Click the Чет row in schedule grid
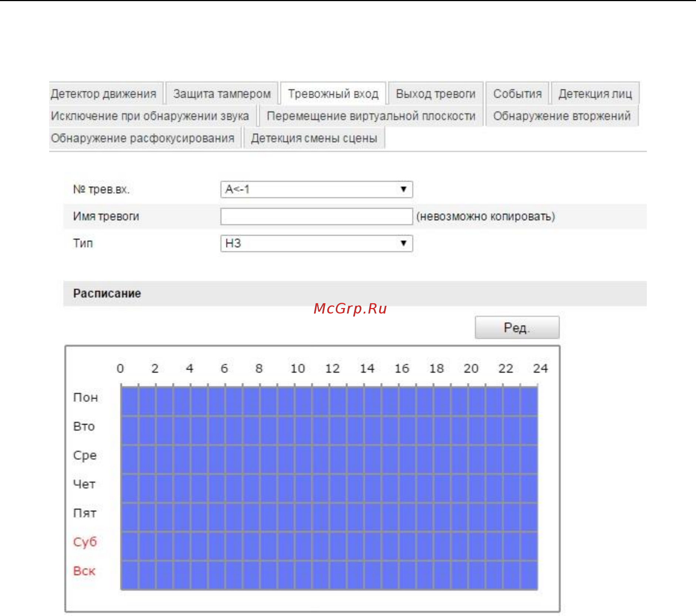The width and height of the screenshot is (696, 616). click(x=329, y=488)
